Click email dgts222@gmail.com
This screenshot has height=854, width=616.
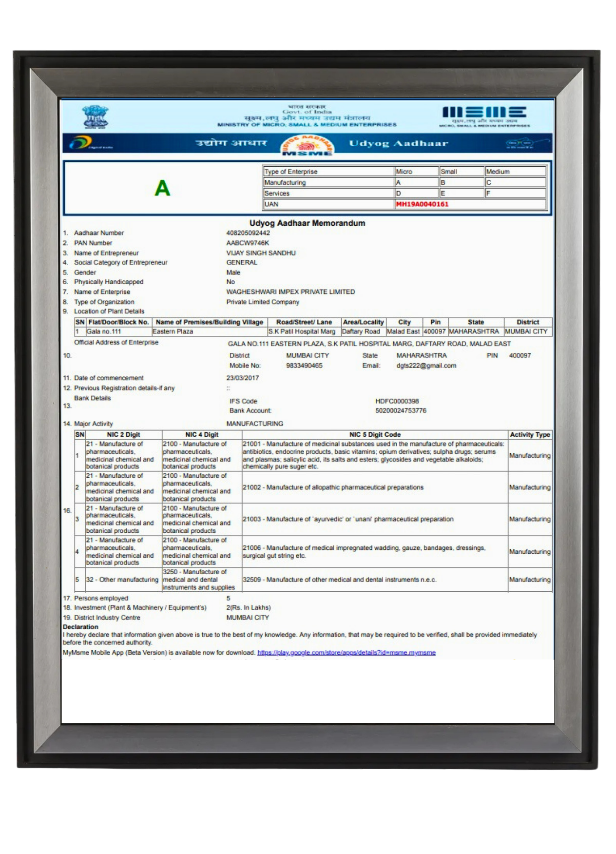426,366
